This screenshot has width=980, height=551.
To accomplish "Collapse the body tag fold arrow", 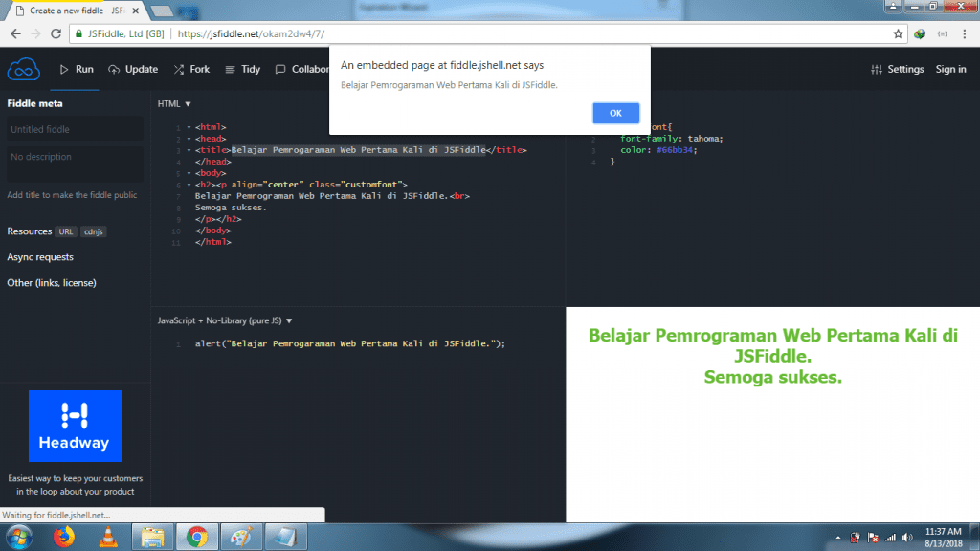I will pyautogui.click(x=189, y=173).
